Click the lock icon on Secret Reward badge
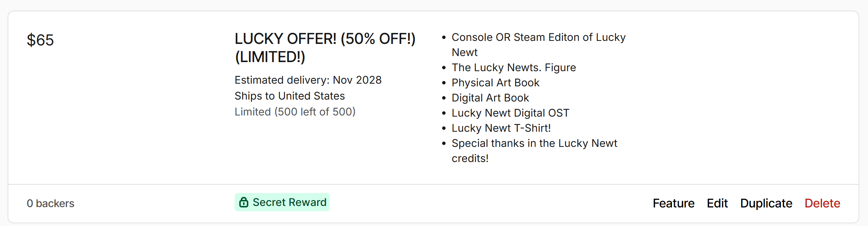868x226 pixels. pyautogui.click(x=244, y=203)
